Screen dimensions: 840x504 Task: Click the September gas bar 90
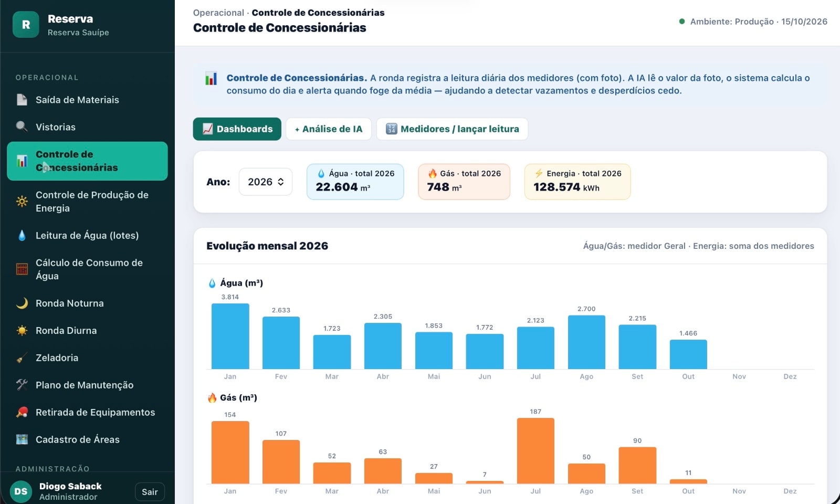[x=637, y=465]
